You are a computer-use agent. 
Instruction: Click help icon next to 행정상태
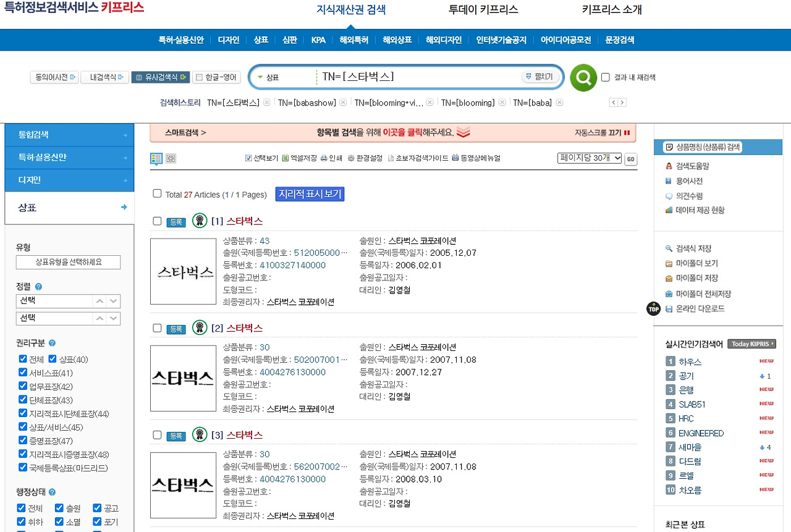[x=52, y=492]
